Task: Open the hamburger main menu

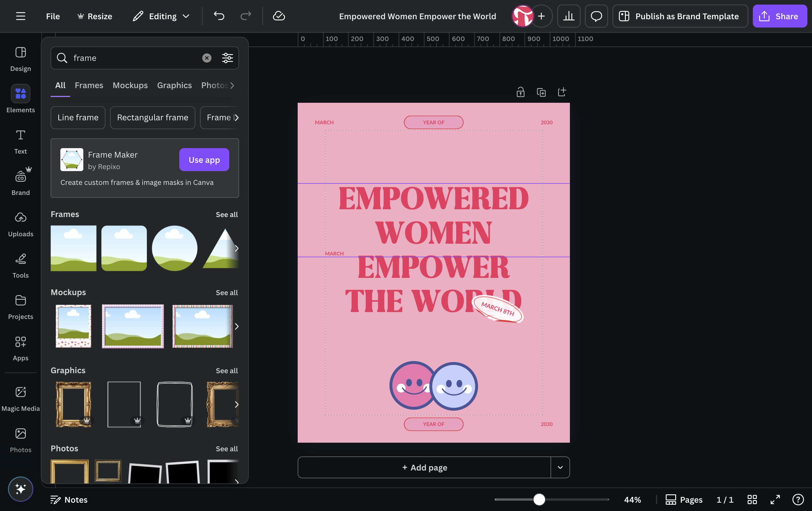Action: (21, 16)
